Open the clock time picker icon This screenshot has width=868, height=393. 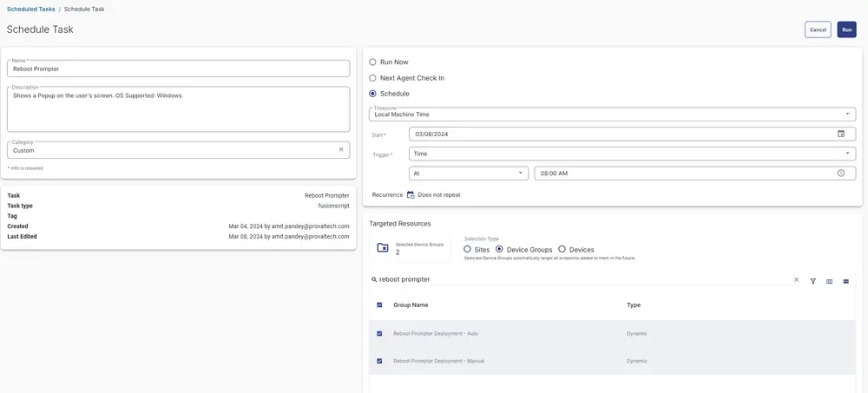pos(841,174)
